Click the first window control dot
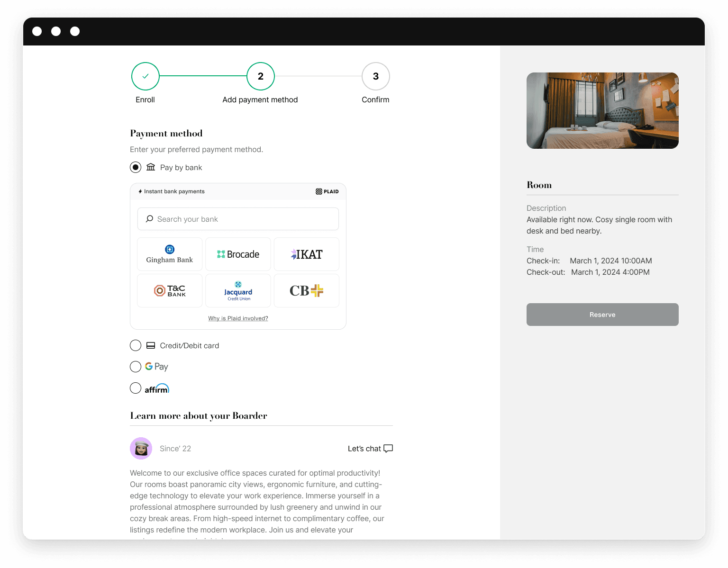Viewport: 728px width, 568px height. 37,31
